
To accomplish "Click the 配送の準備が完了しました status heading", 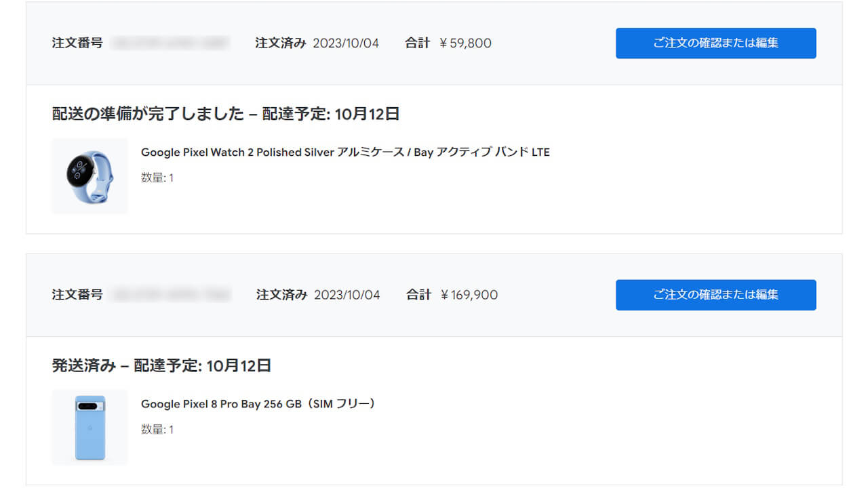I will 226,114.
